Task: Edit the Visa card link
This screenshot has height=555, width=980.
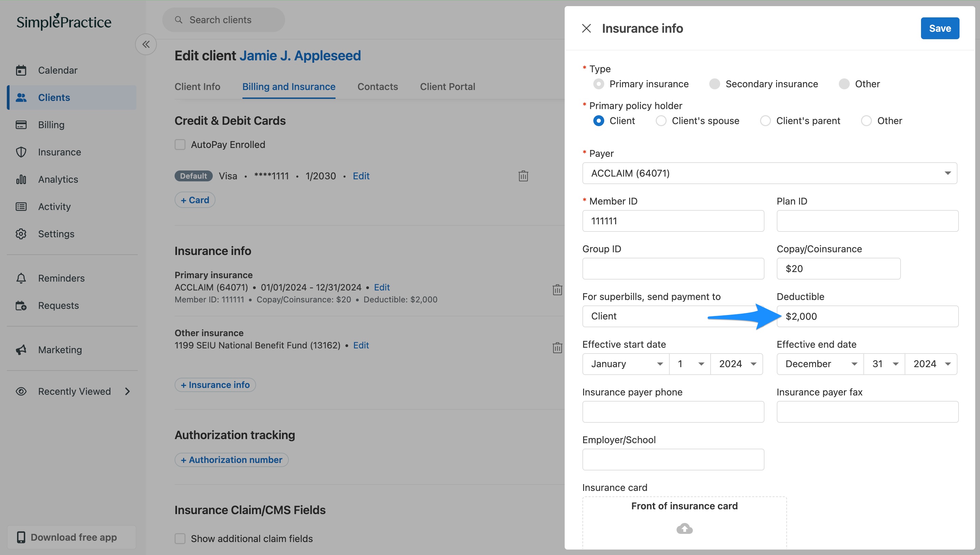Action: (361, 176)
